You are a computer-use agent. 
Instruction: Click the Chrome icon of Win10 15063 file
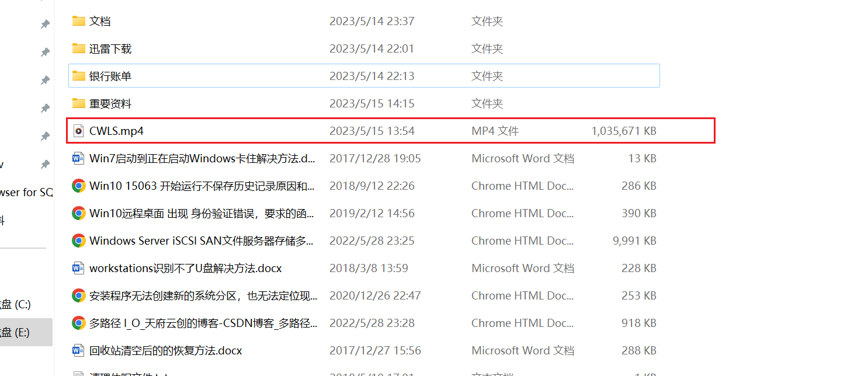pos(78,186)
